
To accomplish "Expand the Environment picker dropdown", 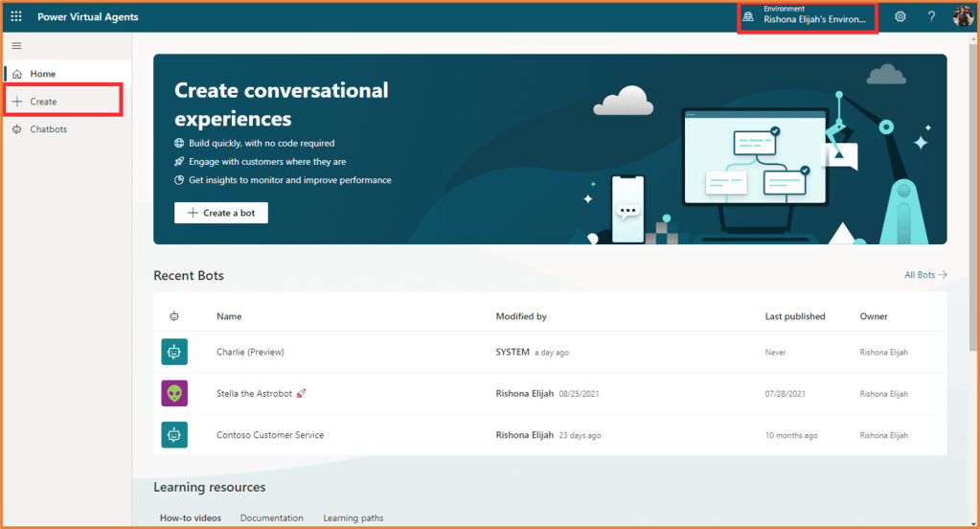I will point(808,17).
